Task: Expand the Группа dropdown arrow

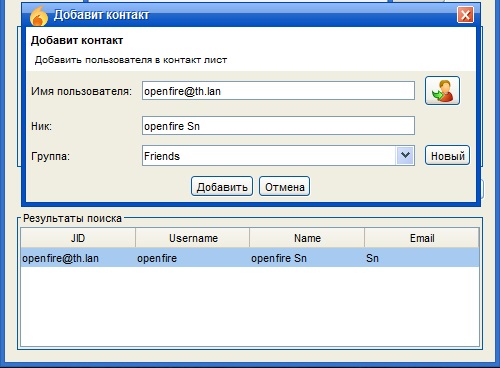Action: [x=405, y=155]
